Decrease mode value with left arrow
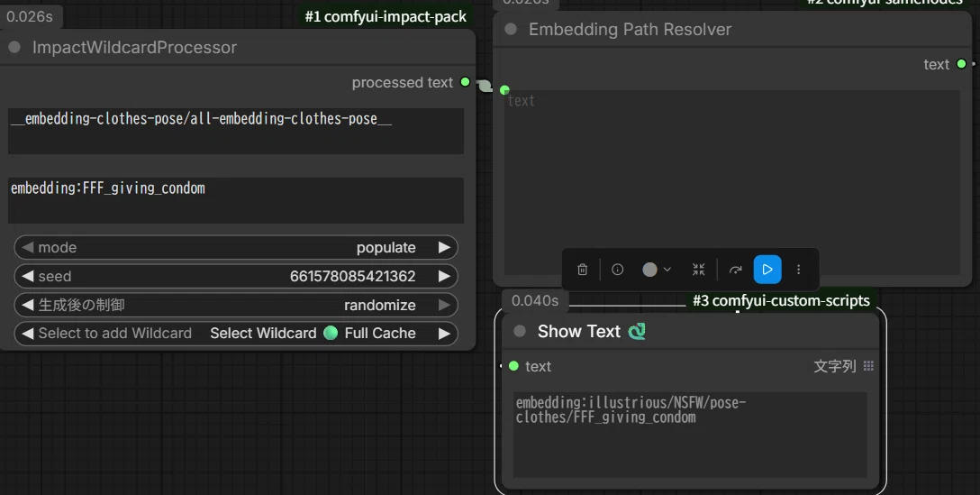This screenshot has height=495, width=980. pyautogui.click(x=28, y=247)
